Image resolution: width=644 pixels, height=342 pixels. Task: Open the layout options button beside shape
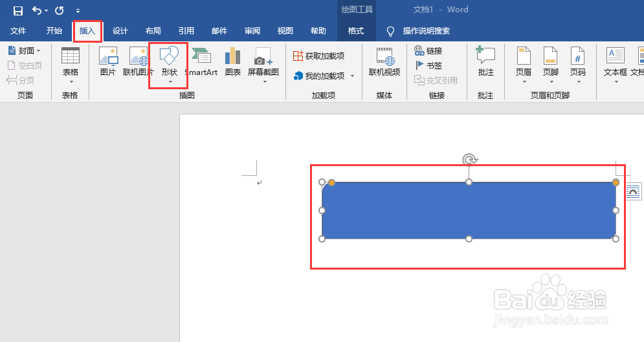point(634,191)
